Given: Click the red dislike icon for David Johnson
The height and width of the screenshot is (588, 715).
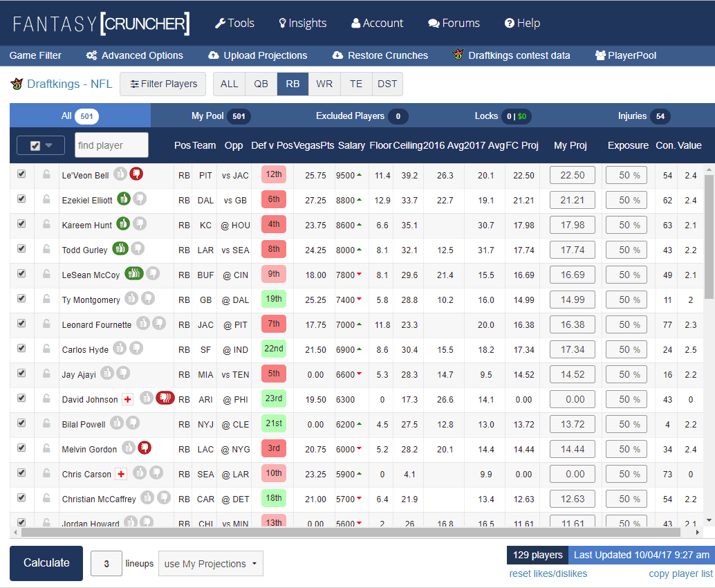Looking at the screenshot, I should pos(165,398).
